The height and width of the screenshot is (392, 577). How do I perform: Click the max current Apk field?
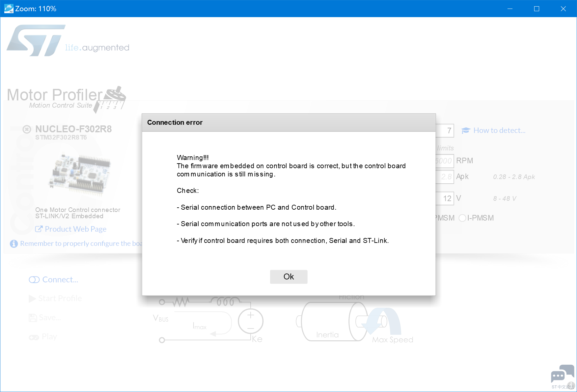pos(445,177)
